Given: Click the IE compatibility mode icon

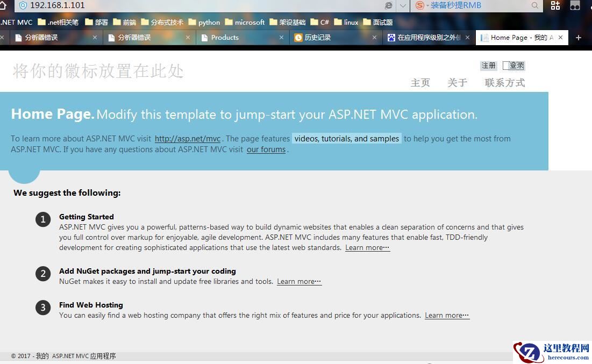Looking at the screenshot, I should (388, 6).
